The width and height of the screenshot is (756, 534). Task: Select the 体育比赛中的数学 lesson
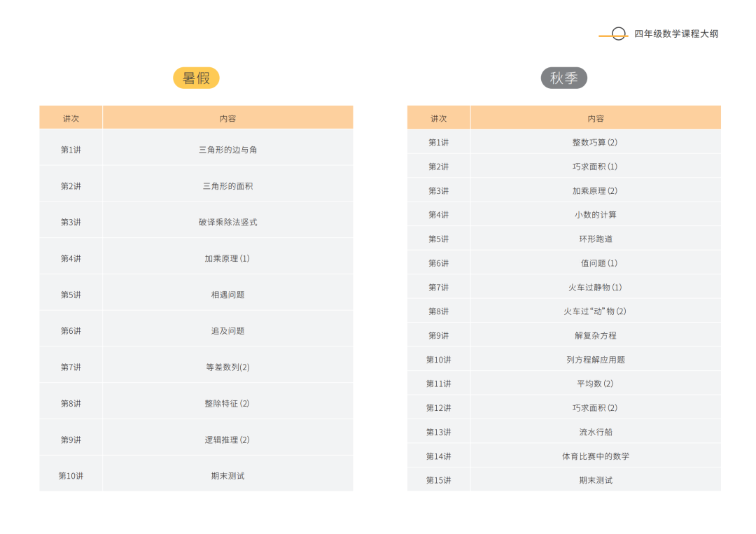pos(595,456)
